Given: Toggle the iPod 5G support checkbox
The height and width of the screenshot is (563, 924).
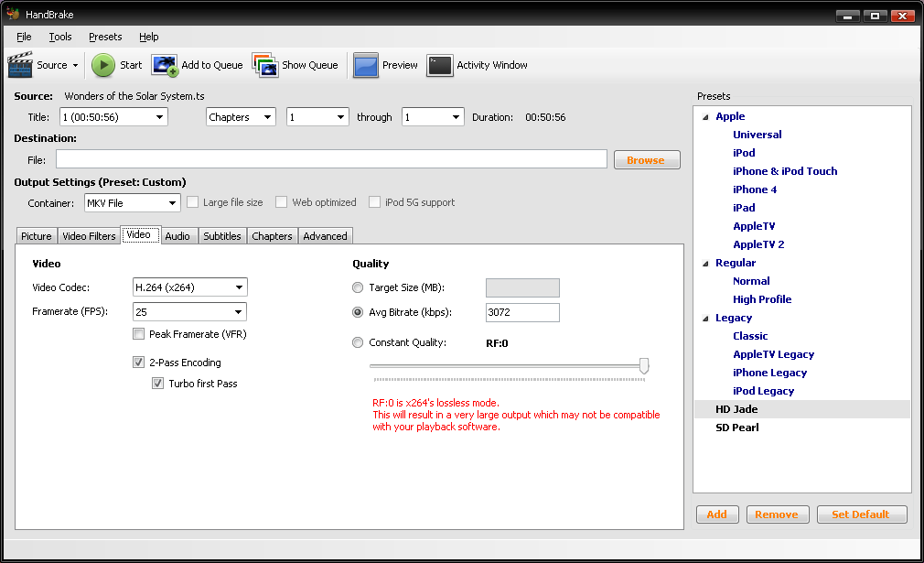Looking at the screenshot, I should tap(375, 202).
